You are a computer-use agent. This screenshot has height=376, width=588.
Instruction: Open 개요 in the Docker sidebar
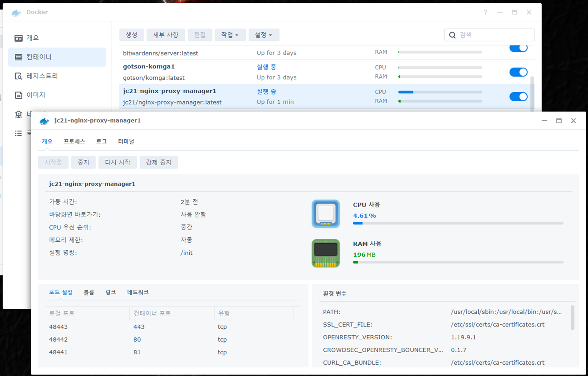(x=57, y=38)
